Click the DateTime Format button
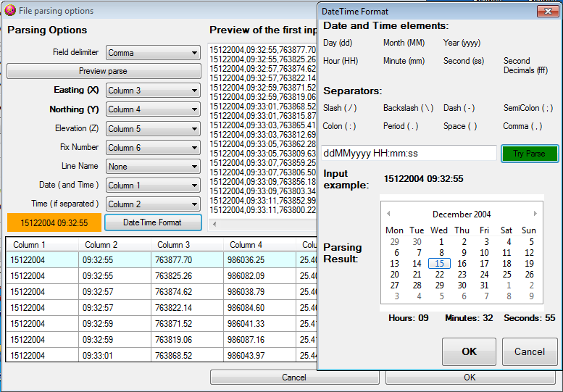Image resolution: width=563 pixels, height=392 pixels. coord(153,222)
